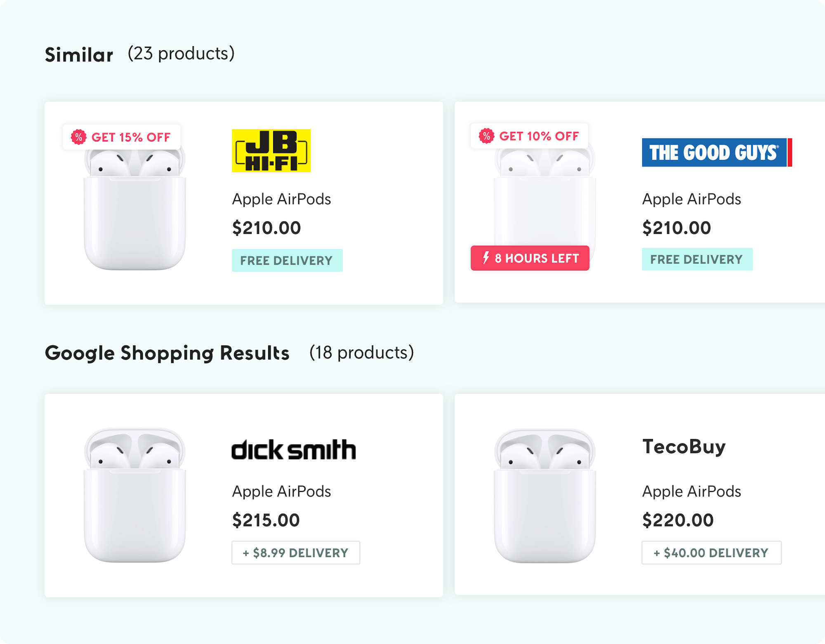
Task: Open the TecoBuy store name
Action: tap(684, 447)
